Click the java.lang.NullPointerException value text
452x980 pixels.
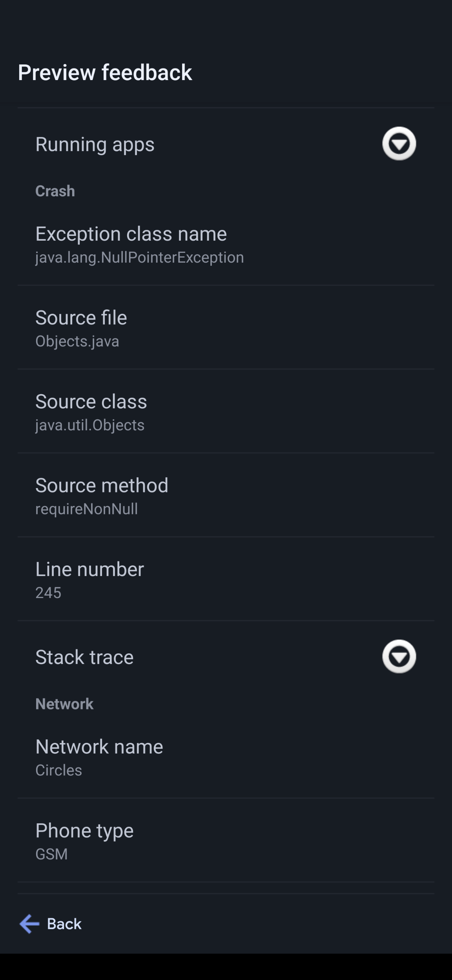point(139,258)
